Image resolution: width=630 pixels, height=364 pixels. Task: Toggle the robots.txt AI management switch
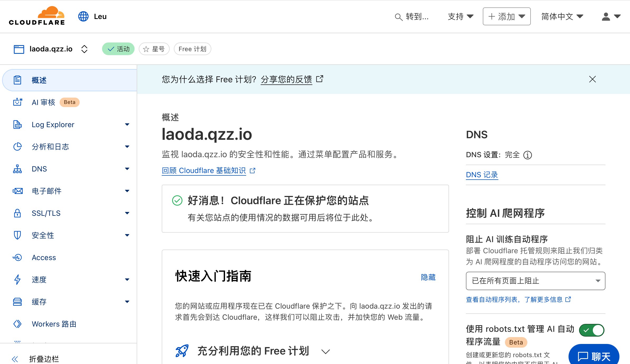tap(592, 330)
